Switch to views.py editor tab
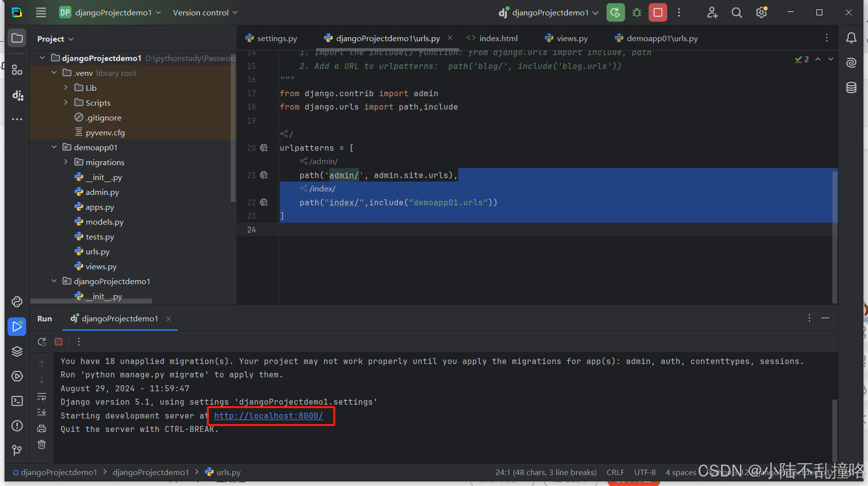This screenshot has height=486, width=868. [x=566, y=38]
